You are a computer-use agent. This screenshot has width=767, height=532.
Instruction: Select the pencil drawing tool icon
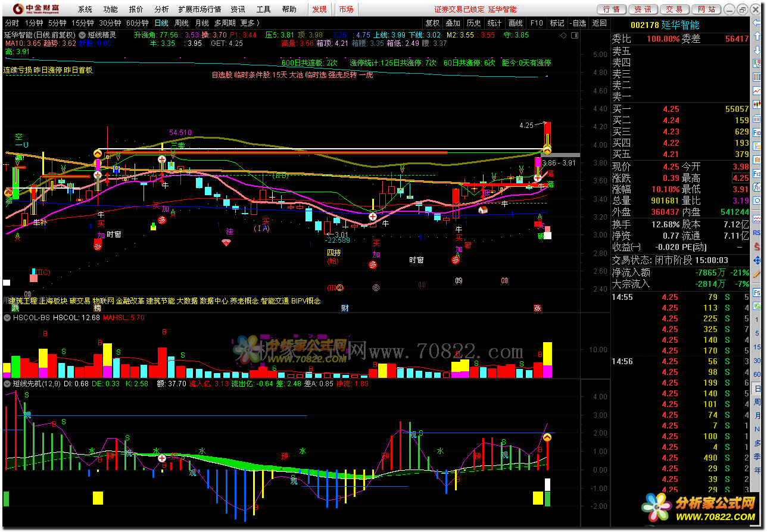tap(757, 274)
